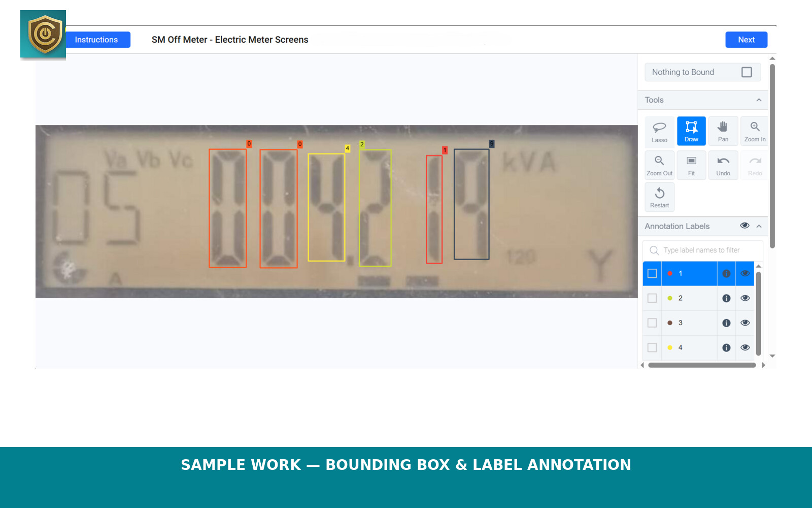Viewport: 812px width, 508px height.
Task: Select the Lasso tool
Action: (x=659, y=131)
